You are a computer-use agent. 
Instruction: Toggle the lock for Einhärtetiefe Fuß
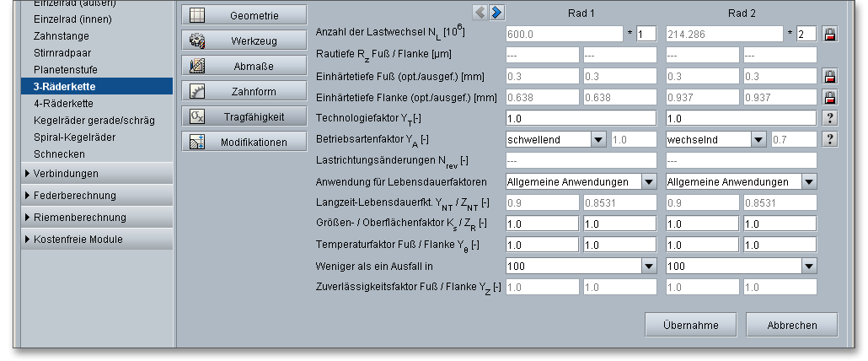[x=830, y=76]
